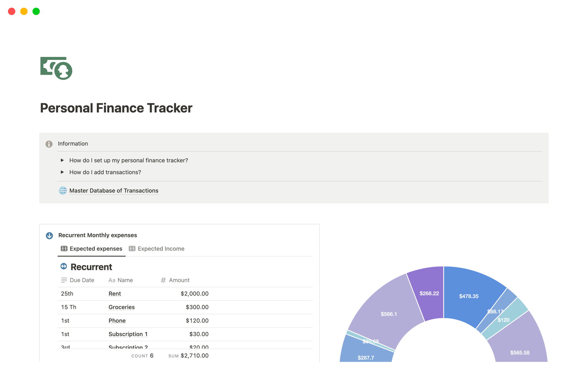Open the Rent entry page
This screenshot has width=588, height=368.
pos(115,293)
